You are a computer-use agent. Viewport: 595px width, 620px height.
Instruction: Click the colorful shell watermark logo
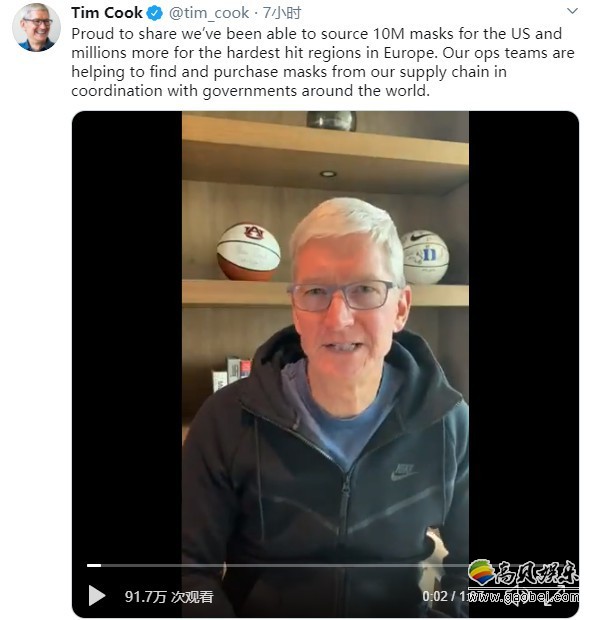481,572
